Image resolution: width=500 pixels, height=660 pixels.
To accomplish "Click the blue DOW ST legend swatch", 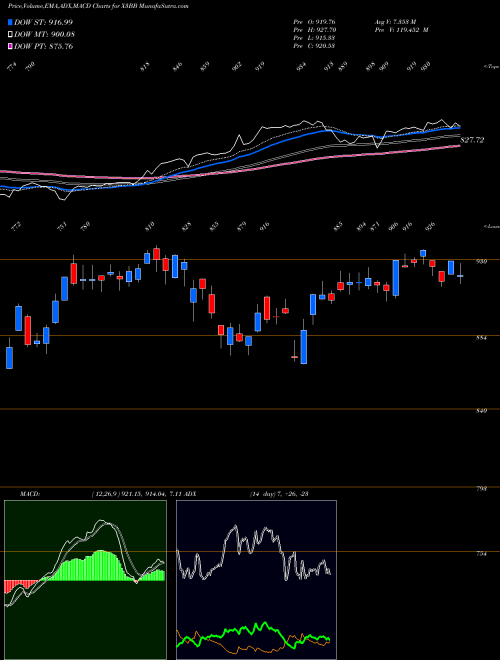I will [11, 22].
